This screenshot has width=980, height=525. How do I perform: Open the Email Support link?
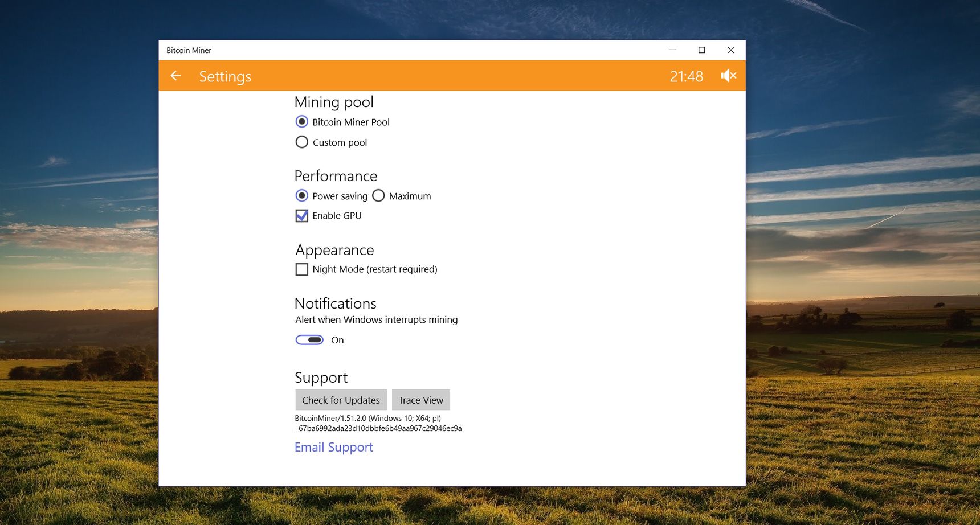334,448
